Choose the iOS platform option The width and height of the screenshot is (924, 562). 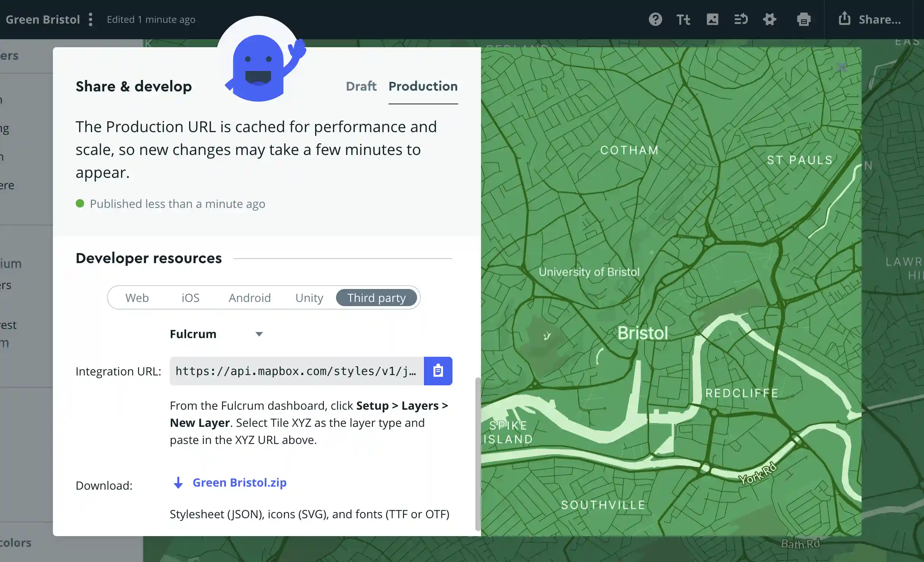[x=190, y=298]
